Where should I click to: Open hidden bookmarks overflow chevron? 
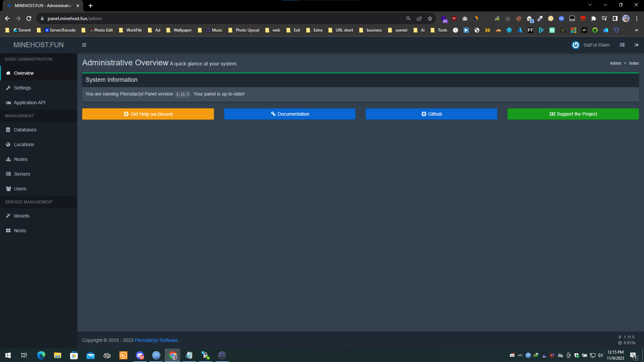click(x=636, y=30)
